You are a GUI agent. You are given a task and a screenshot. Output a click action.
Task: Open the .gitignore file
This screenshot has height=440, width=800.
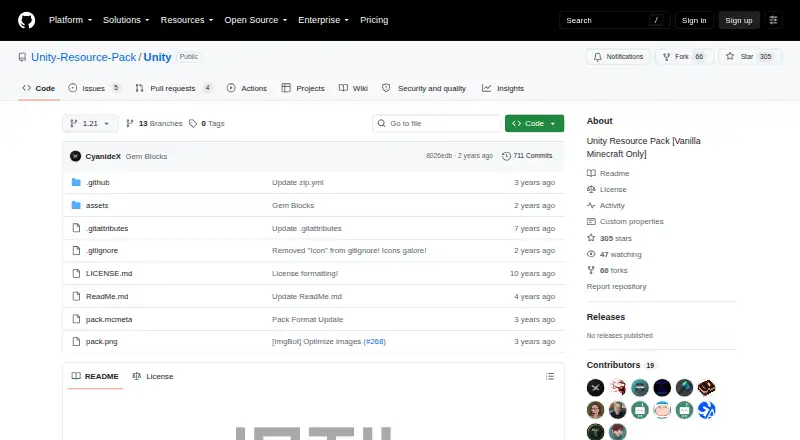tap(102, 251)
